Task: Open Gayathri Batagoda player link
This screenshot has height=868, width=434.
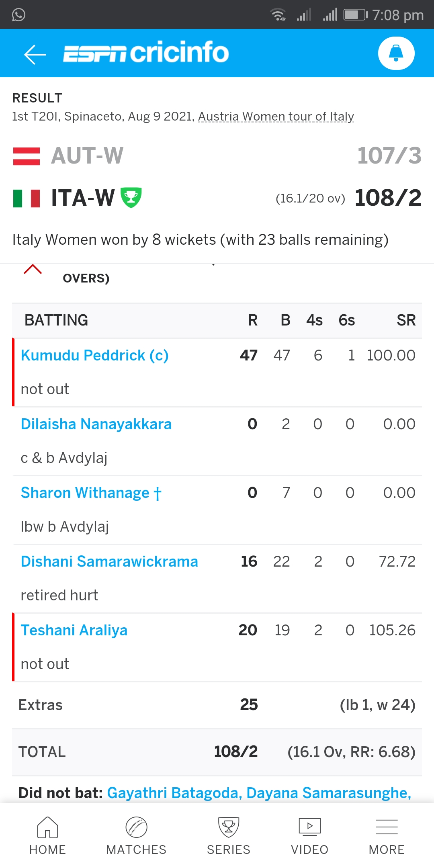Action: tap(174, 793)
